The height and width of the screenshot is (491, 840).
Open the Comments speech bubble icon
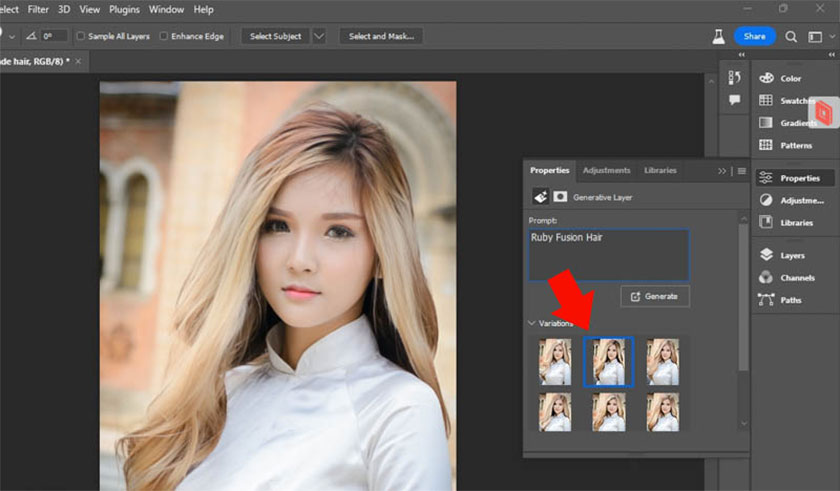tap(734, 100)
